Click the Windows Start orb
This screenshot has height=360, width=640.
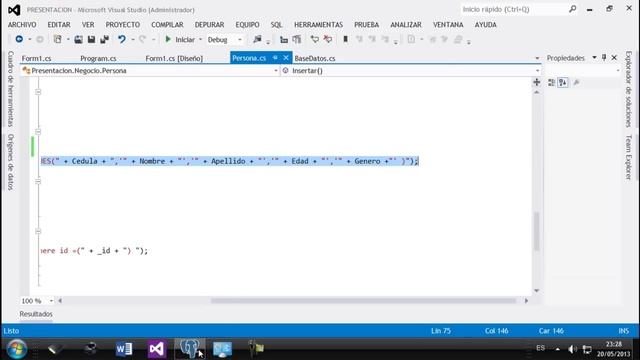pos(17,349)
